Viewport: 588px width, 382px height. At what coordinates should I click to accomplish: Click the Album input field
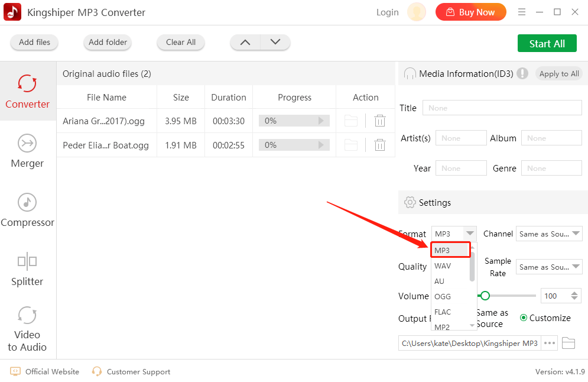click(x=551, y=138)
